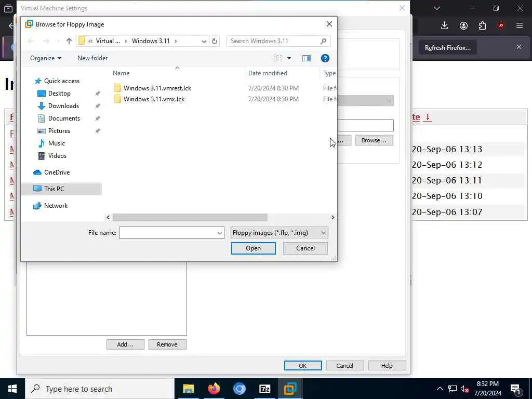Click Browse... in Virtual Machine Settings
Viewport: 532px width, 399px height.
(374, 140)
